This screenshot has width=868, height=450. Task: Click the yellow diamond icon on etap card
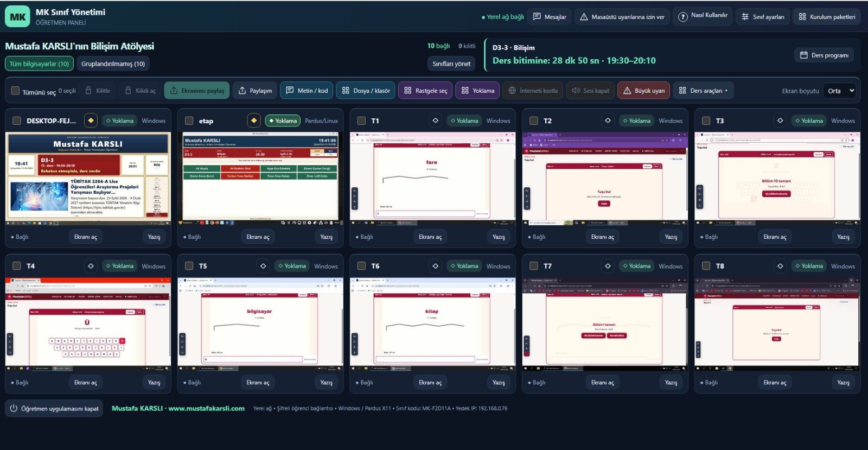tap(253, 121)
